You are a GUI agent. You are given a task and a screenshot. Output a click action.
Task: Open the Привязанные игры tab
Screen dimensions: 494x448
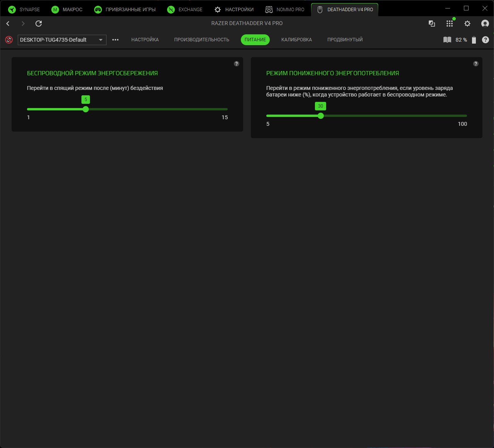[125, 10]
